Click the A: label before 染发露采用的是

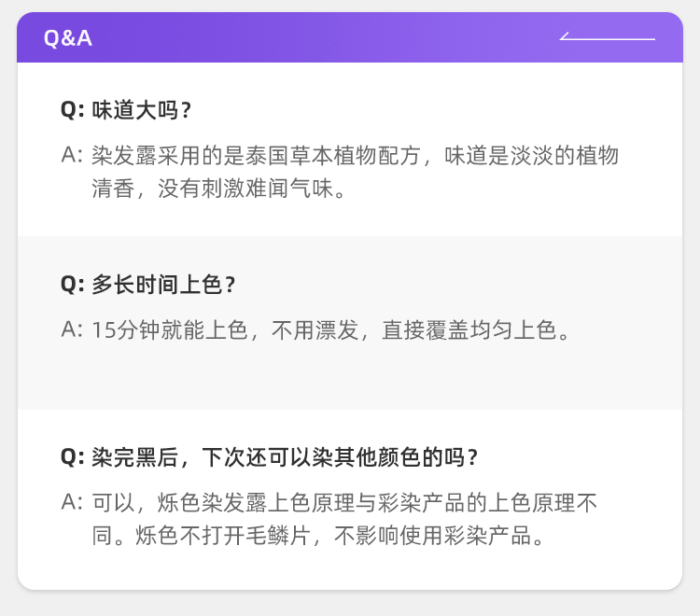click(x=72, y=156)
